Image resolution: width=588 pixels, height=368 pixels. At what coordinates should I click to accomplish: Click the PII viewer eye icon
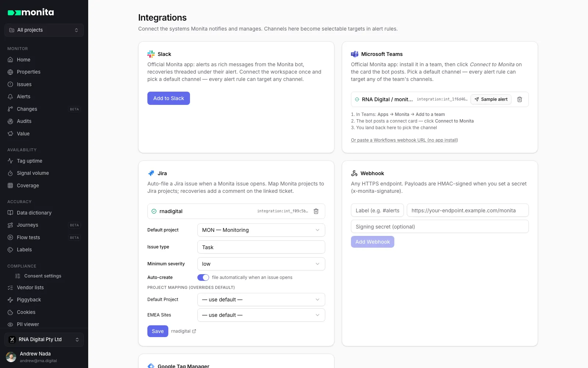point(10,325)
